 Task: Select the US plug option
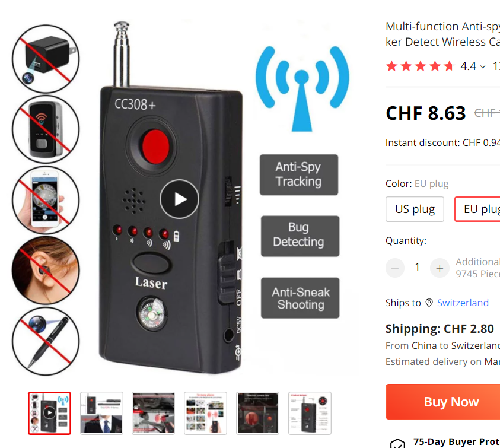pos(415,209)
